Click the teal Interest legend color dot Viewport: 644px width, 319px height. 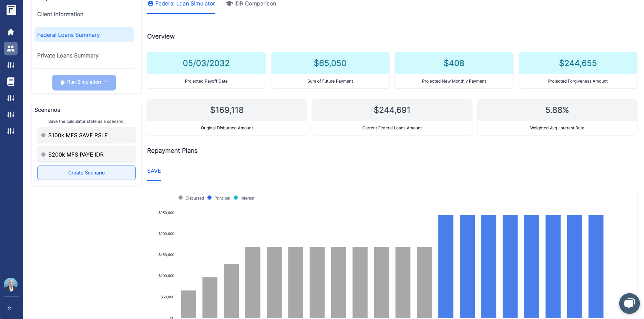236,198
